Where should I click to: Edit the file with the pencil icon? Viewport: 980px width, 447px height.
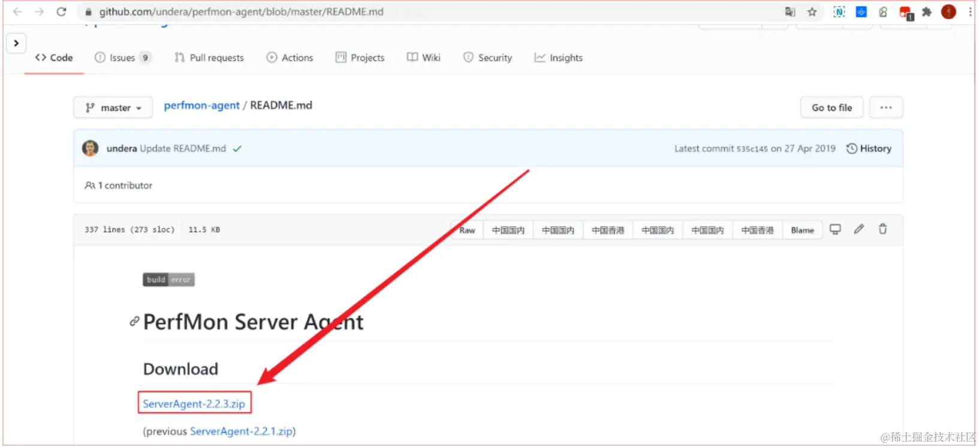point(859,229)
